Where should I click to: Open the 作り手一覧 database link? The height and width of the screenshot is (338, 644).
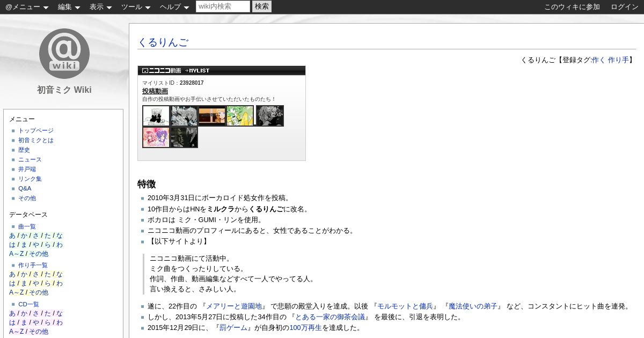click(33, 265)
